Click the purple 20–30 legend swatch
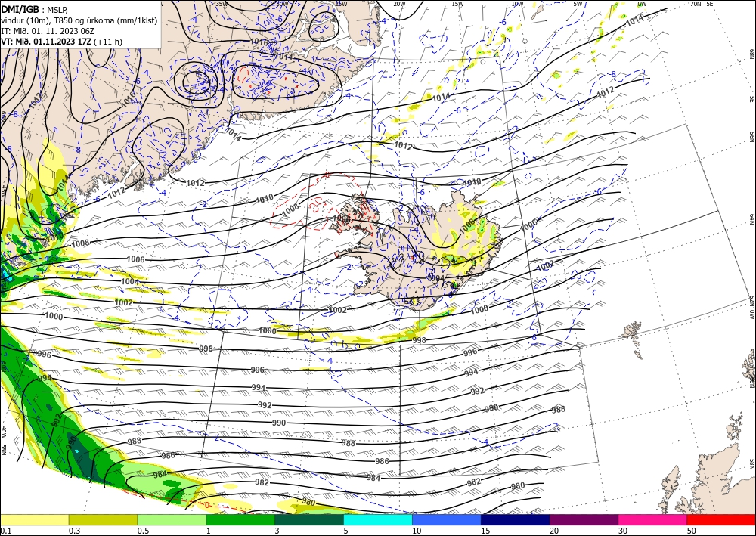This screenshot has height=536, width=756. [584, 519]
